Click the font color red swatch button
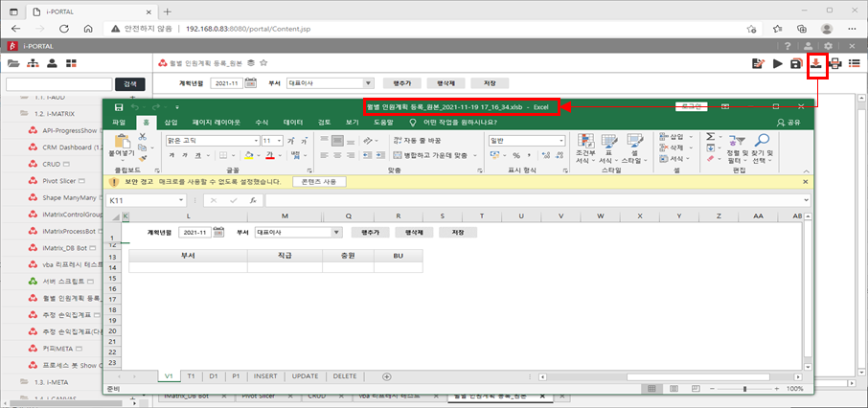 click(x=269, y=155)
